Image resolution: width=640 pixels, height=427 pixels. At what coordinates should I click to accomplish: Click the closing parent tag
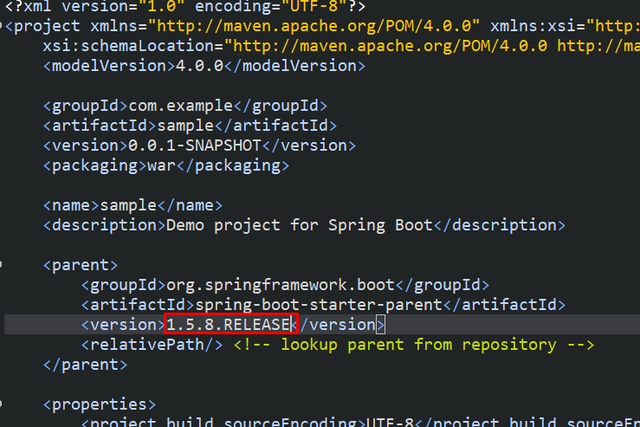[84, 365]
